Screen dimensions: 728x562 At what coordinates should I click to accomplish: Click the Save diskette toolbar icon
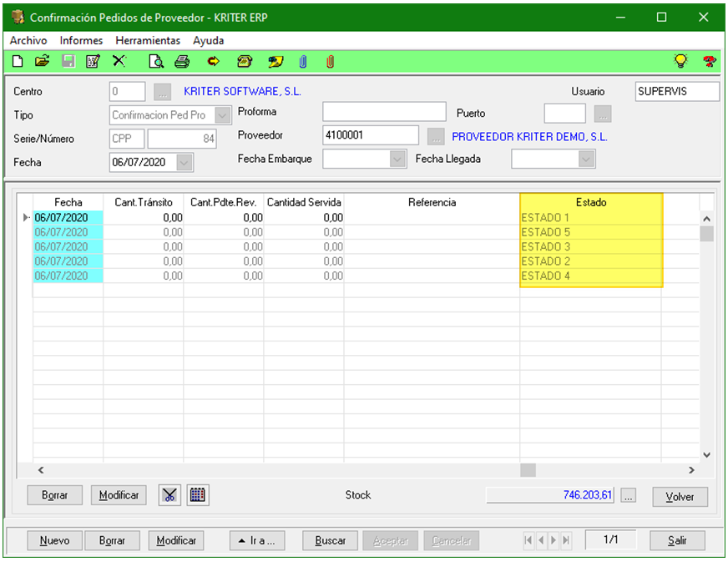(68, 61)
